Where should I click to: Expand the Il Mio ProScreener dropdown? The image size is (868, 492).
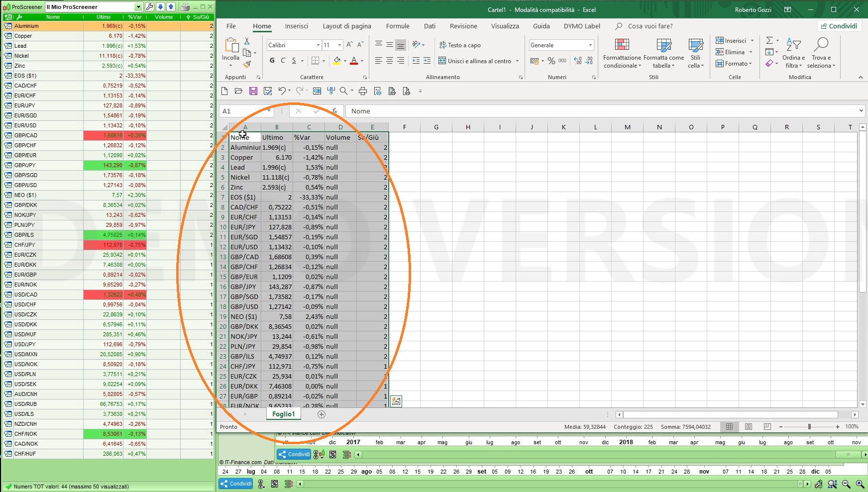pyautogui.click(x=138, y=7)
